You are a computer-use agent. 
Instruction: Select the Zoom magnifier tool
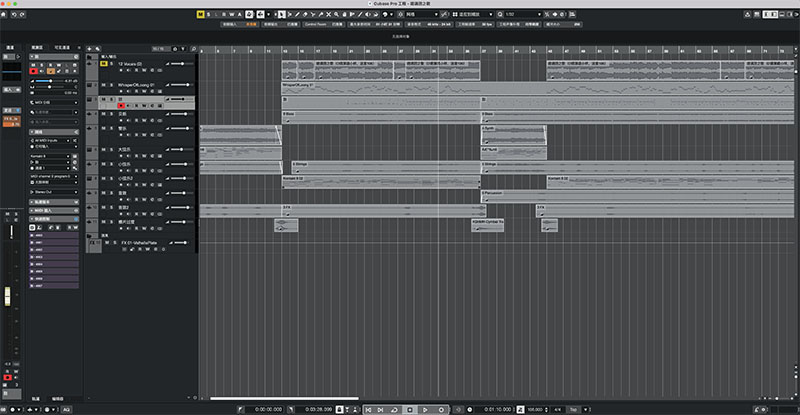(336, 14)
